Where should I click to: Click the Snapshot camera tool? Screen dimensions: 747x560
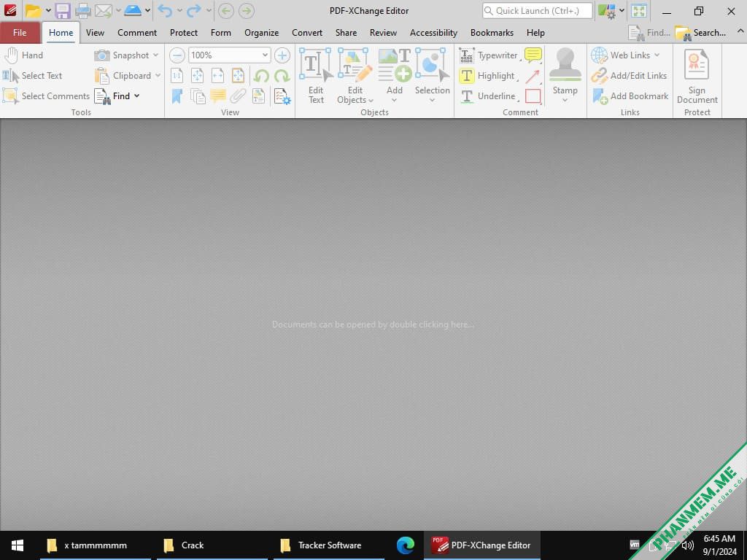point(121,55)
